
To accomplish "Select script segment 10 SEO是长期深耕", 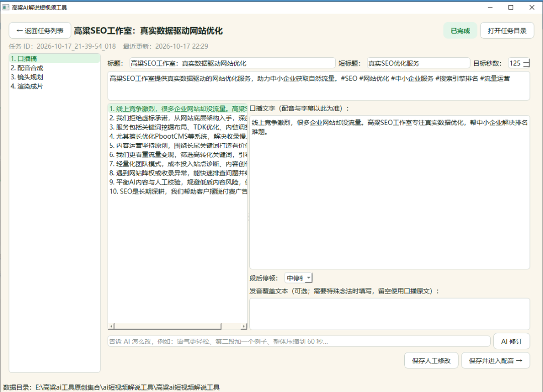I will pyautogui.click(x=177, y=191).
